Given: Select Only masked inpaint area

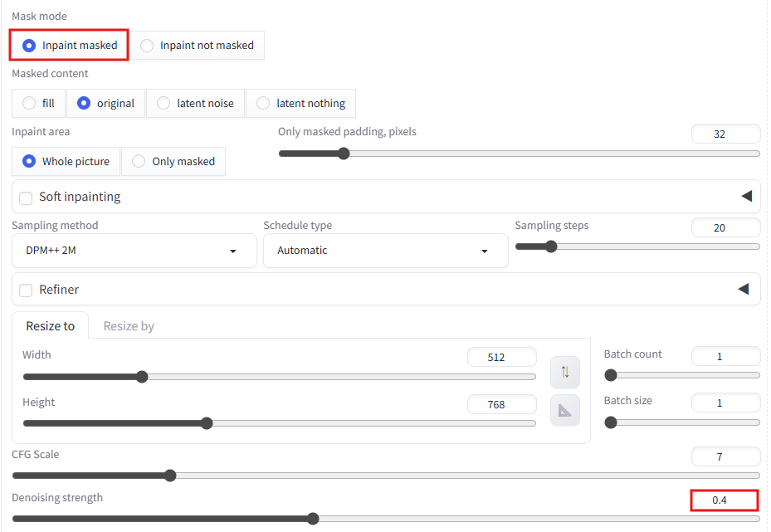Looking at the screenshot, I should (173, 161).
